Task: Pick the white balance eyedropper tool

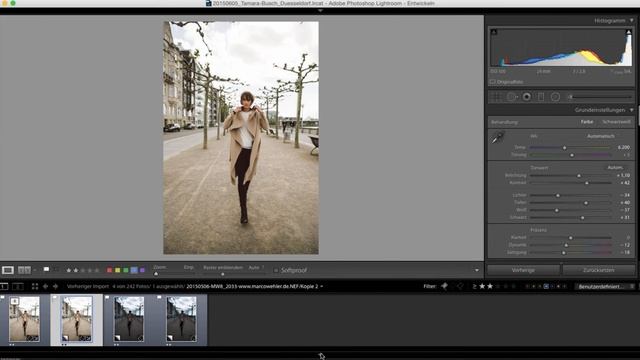Action: click(498, 138)
